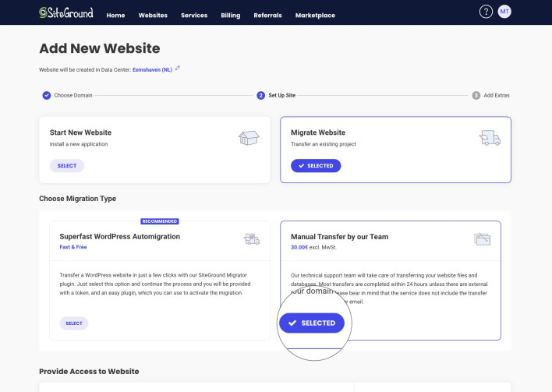Click the Superfast WordPress Automigration title

click(x=120, y=236)
